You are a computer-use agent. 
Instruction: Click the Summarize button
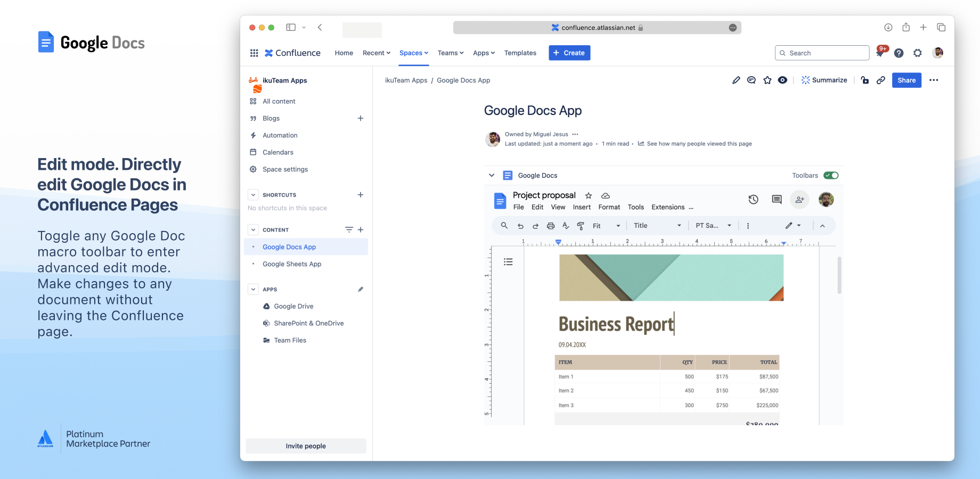click(x=824, y=80)
